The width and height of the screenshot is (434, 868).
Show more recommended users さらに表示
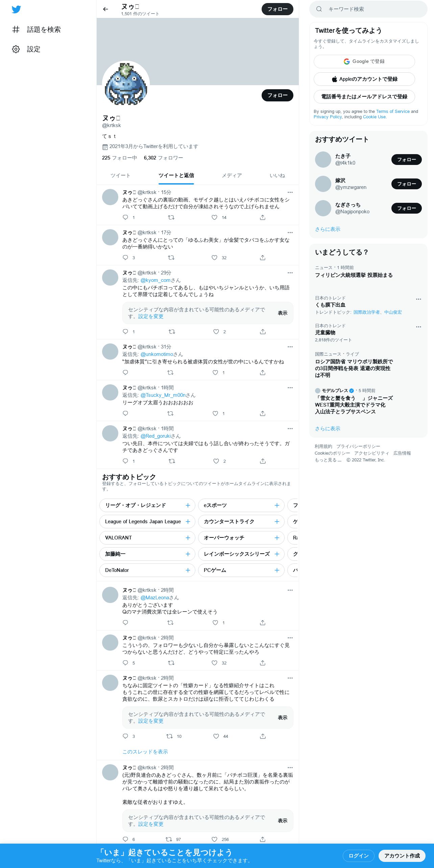point(328,229)
